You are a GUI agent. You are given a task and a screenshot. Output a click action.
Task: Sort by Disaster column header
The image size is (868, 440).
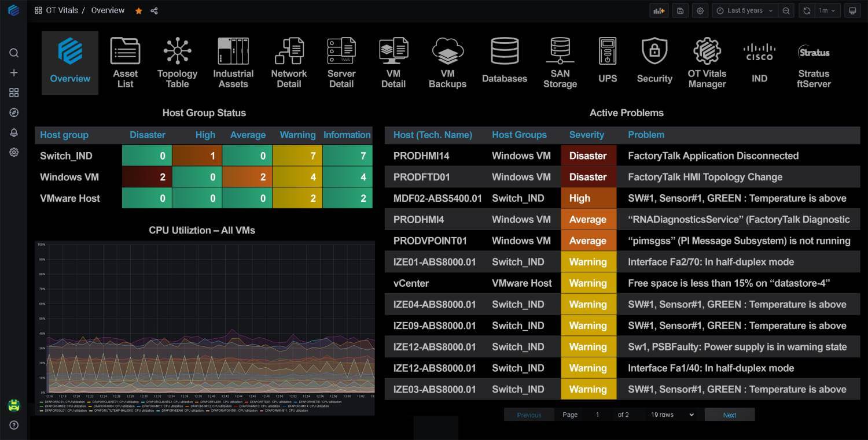click(x=148, y=135)
